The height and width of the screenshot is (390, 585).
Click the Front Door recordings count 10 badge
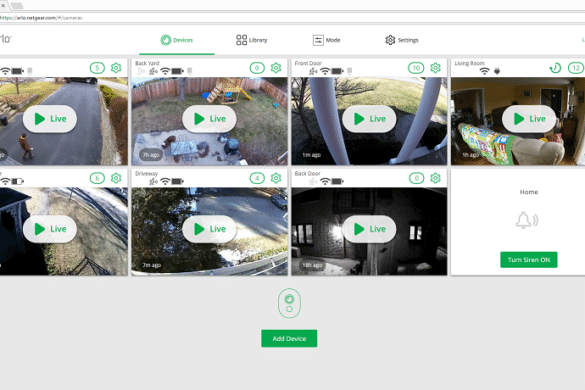(416, 68)
